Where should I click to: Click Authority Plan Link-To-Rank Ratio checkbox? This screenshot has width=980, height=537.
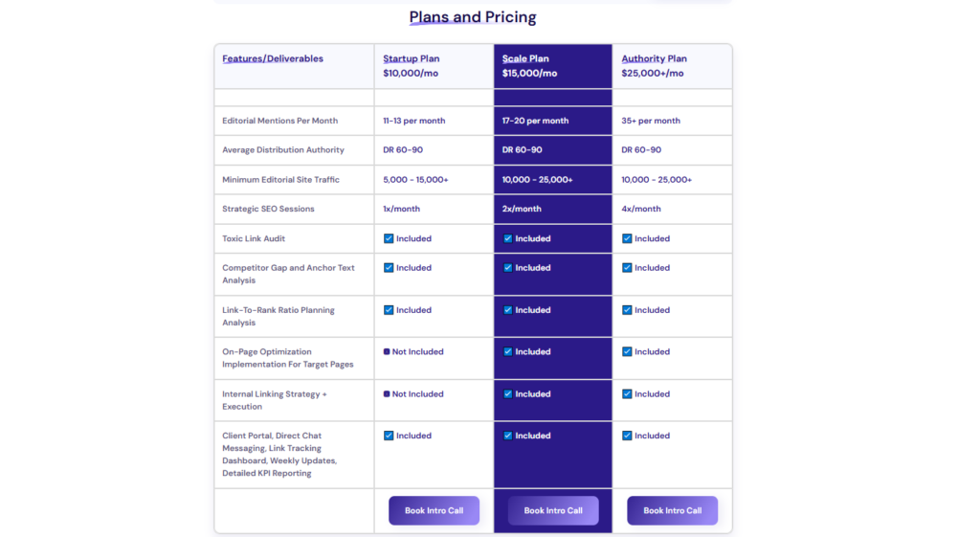tap(627, 310)
